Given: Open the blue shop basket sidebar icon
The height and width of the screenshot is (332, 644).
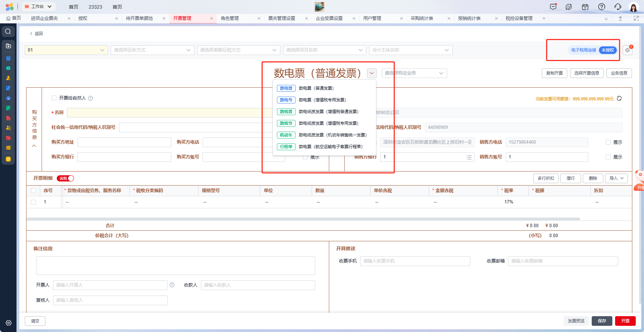Looking at the screenshot, I should coord(8,98).
